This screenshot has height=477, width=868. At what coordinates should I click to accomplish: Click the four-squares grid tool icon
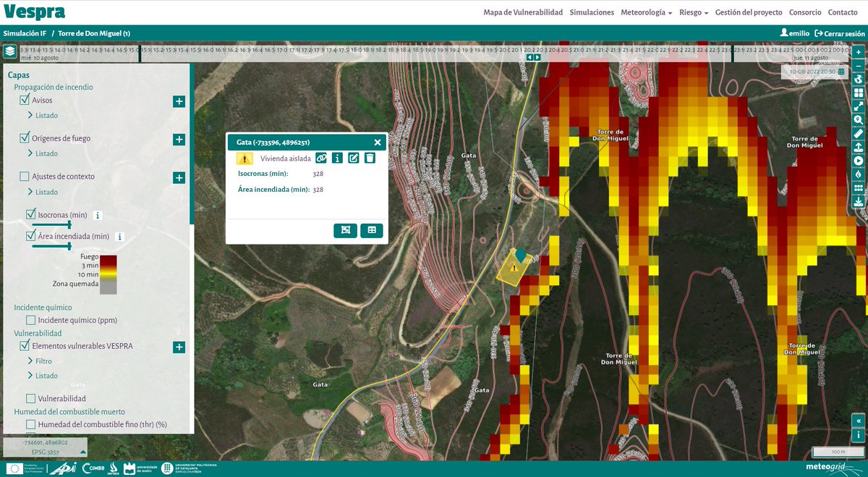pyautogui.click(x=859, y=93)
